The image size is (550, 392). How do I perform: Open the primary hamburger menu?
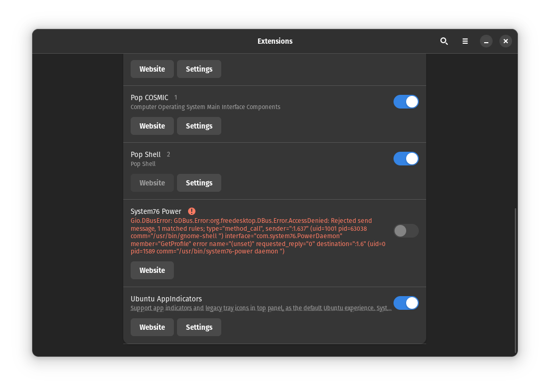(x=465, y=41)
